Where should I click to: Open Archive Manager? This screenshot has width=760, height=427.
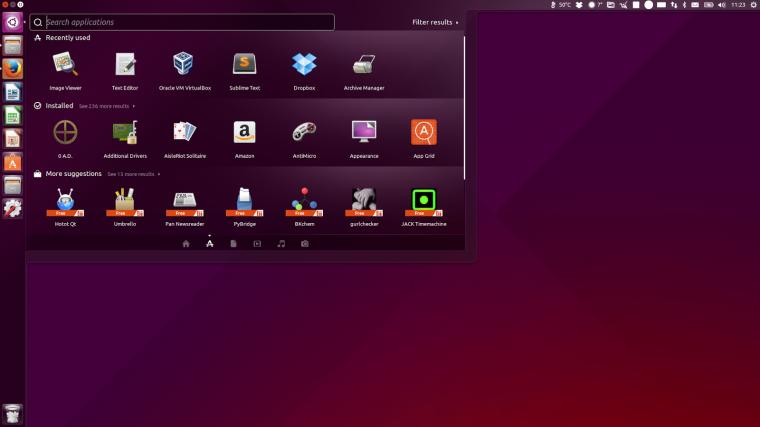coord(364,71)
